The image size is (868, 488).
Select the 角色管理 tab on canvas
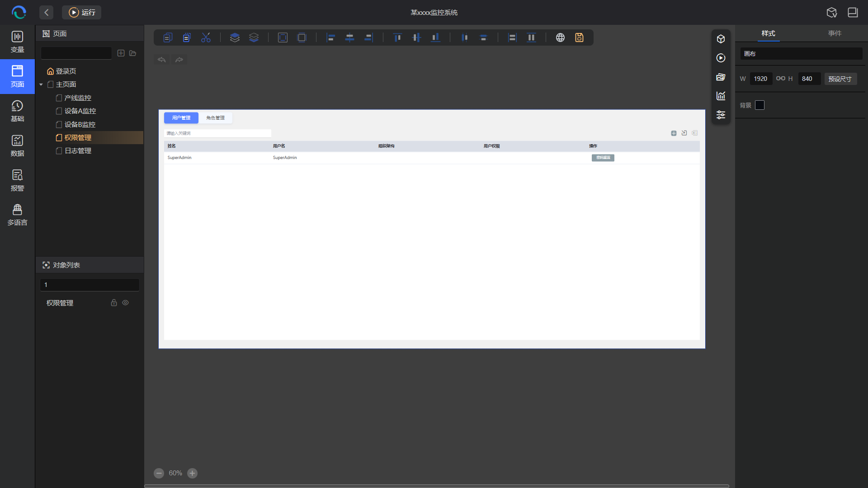(x=215, y=117)
